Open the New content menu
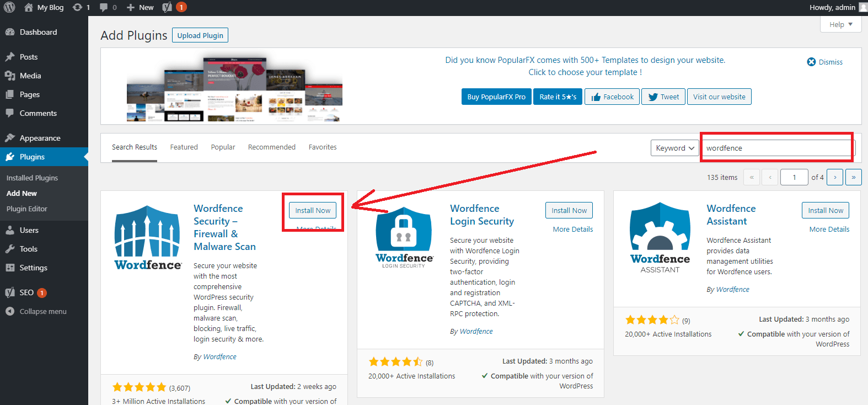868x405 pixels. 140,7
